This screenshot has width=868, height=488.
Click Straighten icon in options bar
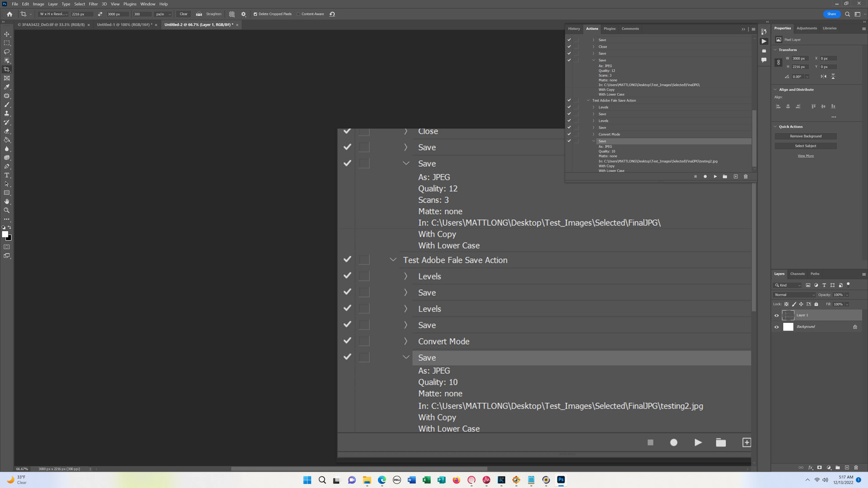tap(199, 14)
